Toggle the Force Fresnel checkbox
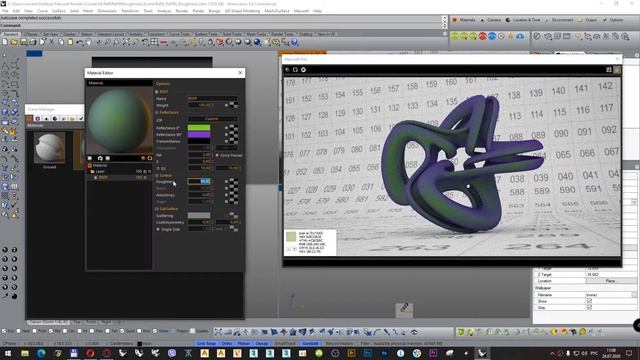 (x=217, y=155)
